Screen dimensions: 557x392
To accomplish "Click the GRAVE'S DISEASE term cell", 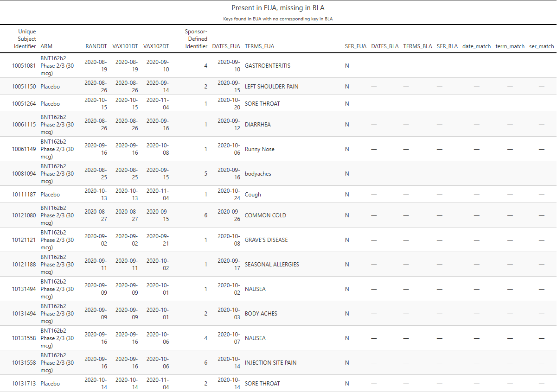I will click(x=266, y=240).
